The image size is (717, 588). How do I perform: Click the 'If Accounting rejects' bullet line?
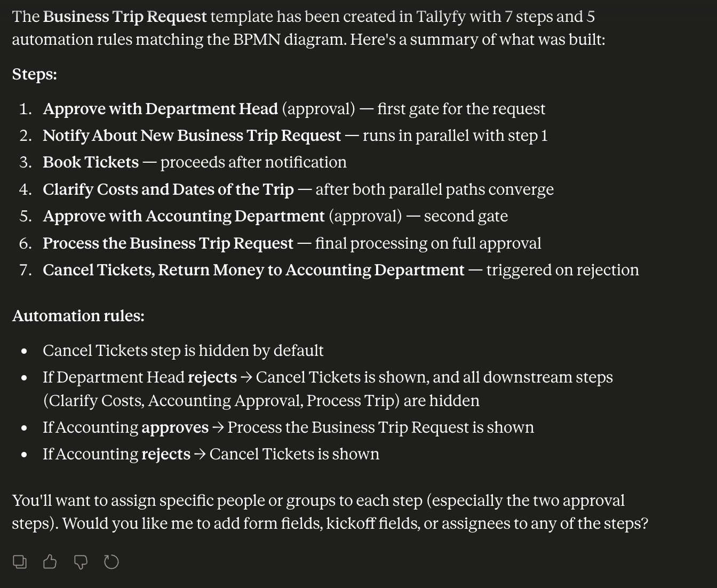pyautogui.click(x=211, y=454)
